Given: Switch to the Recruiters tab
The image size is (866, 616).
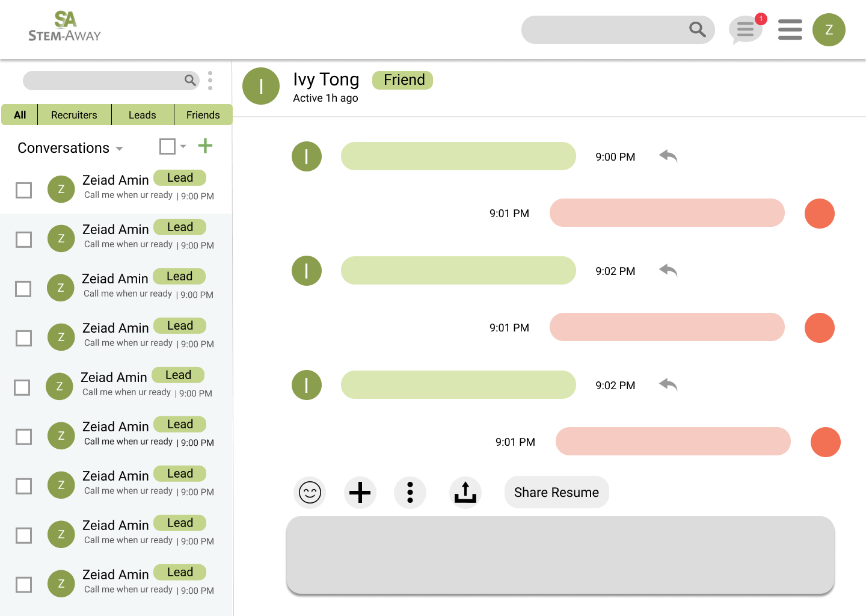Looking at the screenshot, I should pyautogui.click(x=74, y=115).
